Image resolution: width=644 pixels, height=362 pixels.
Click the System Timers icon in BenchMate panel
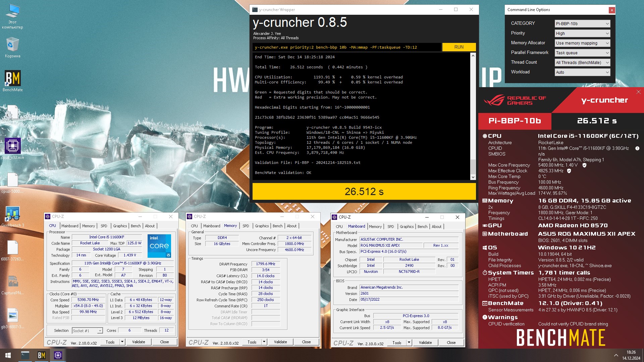click(485, 273)
